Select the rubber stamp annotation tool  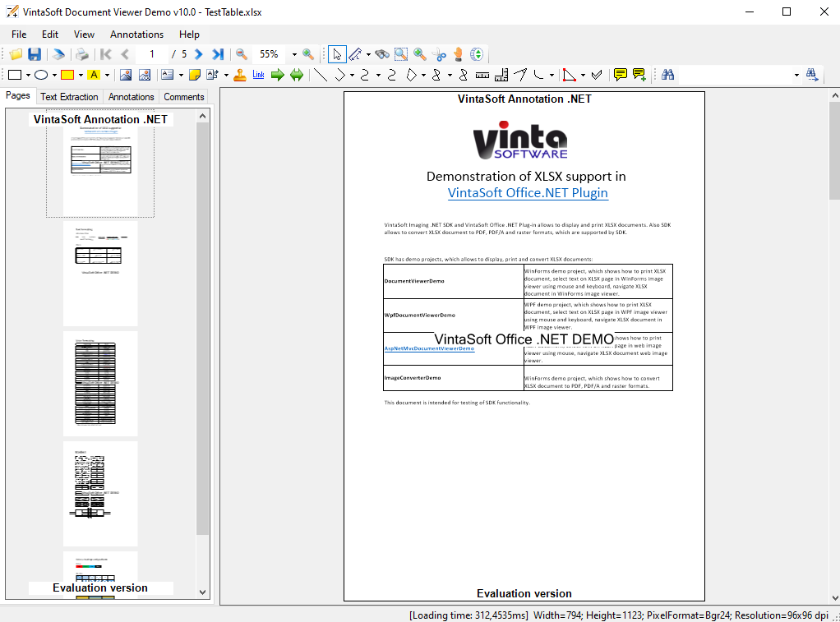tap(239, 75)
